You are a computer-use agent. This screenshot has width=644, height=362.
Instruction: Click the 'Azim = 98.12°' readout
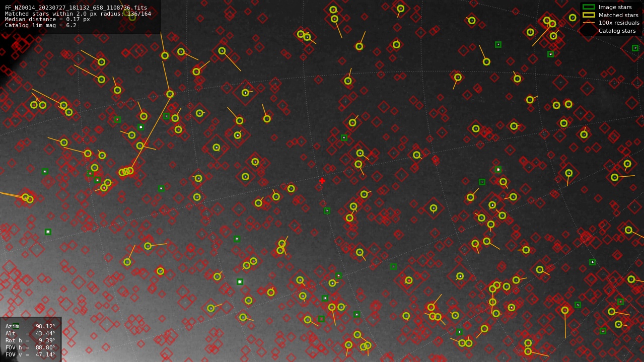[30, 326]
